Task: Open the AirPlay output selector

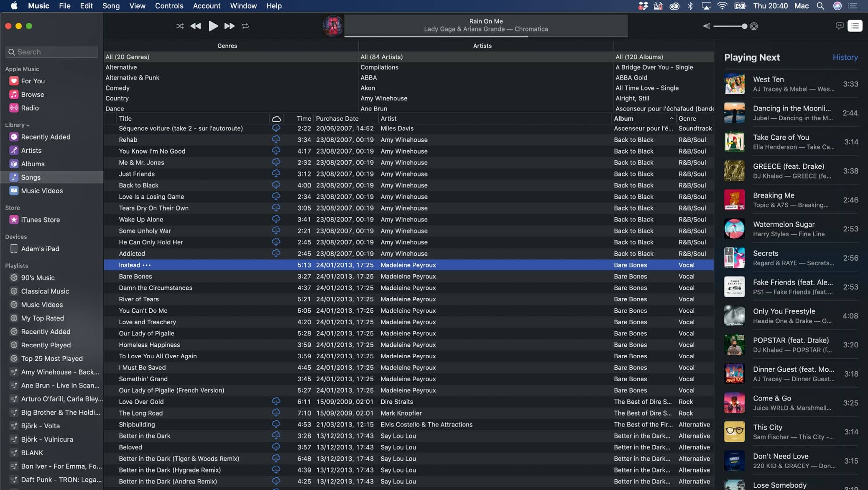Action: (x=754, y=26)
